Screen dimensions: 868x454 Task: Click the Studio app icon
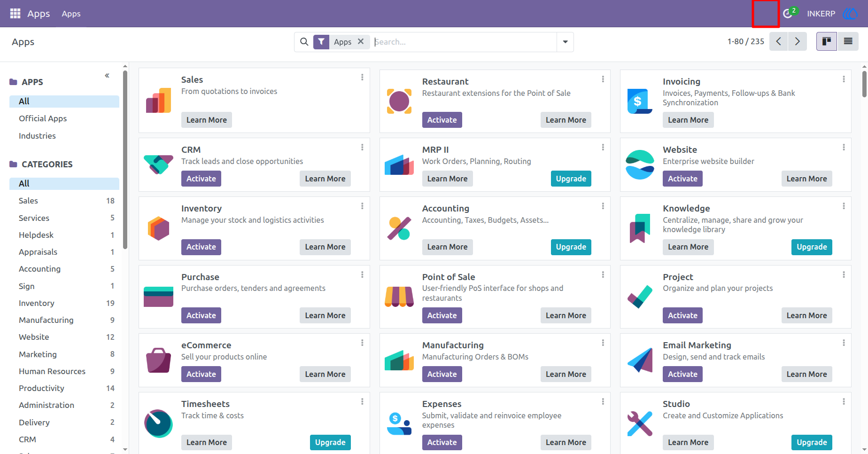pyautogui.click(x=640, y=423)
